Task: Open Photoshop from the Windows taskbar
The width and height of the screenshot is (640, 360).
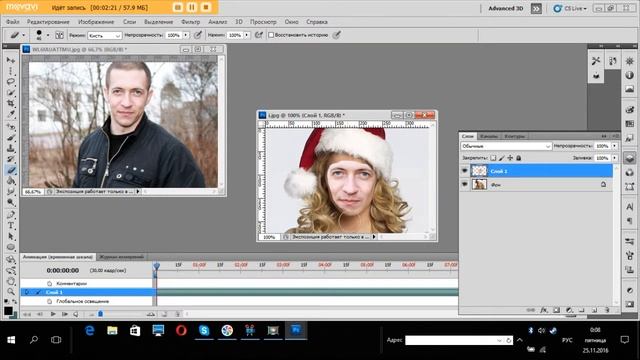Action: coord(296,330)
